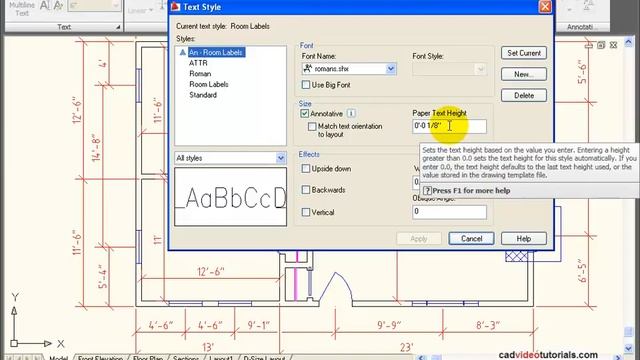Click the Paper Text Height field
640x360 pixels.
(x=449, y=126)
